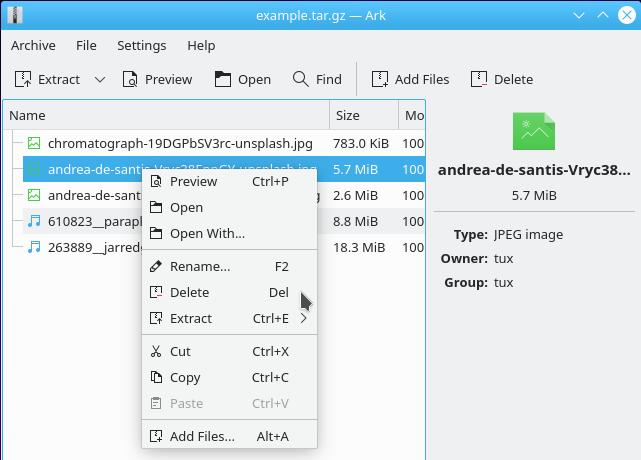Choose Add Files... in context menu
Screen dimensions: 641x460
coord(201,436)
